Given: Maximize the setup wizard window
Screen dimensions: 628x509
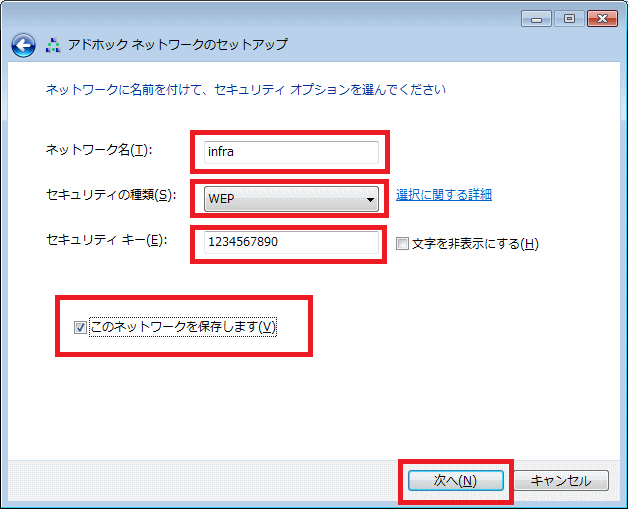Looking at the screenshot, I should pos(570,19).
